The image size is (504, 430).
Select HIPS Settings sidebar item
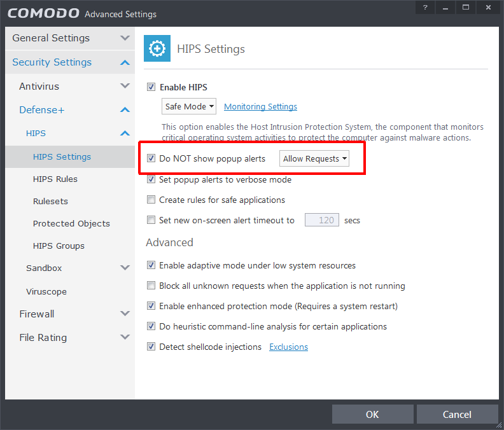(70, 157)
